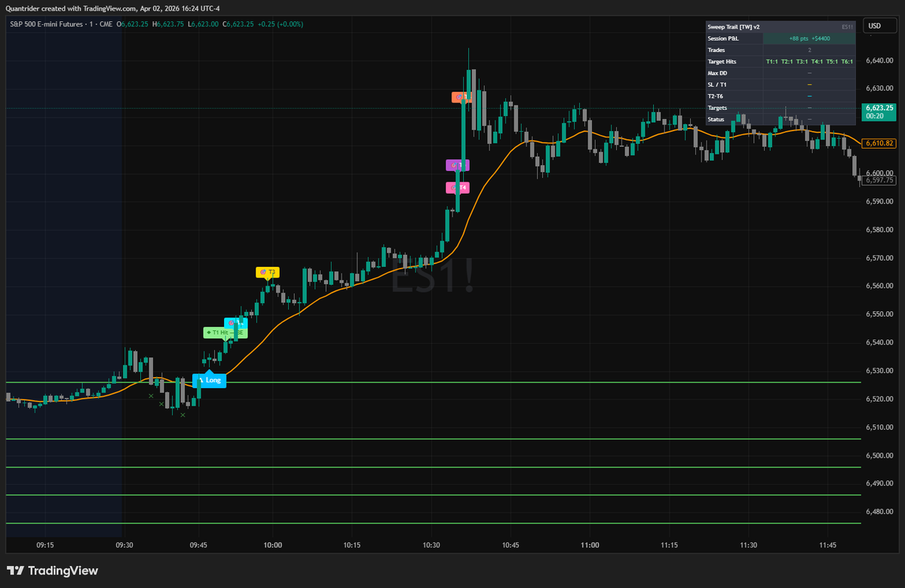Click the Max DD row label

(717, 73)
